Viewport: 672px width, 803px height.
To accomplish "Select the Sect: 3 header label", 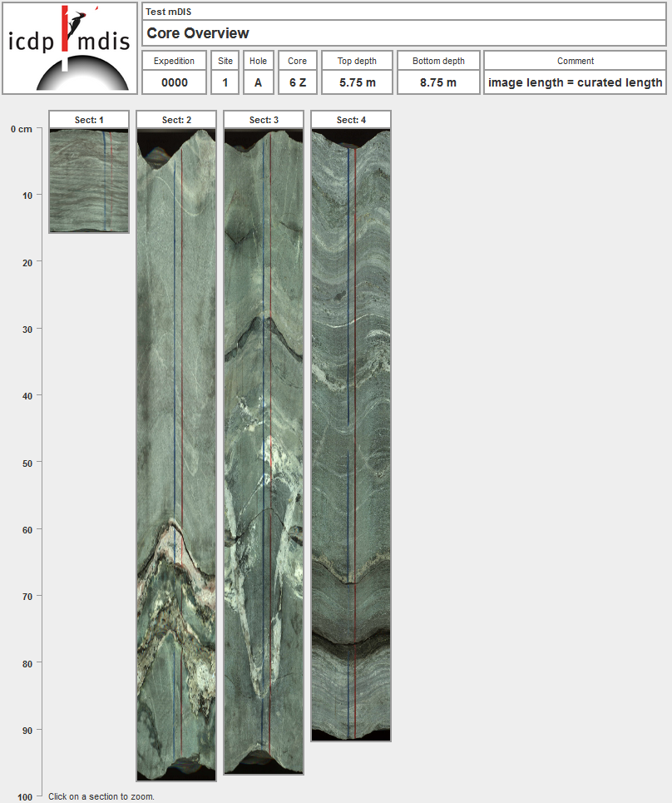I will [x=264, y=120].
